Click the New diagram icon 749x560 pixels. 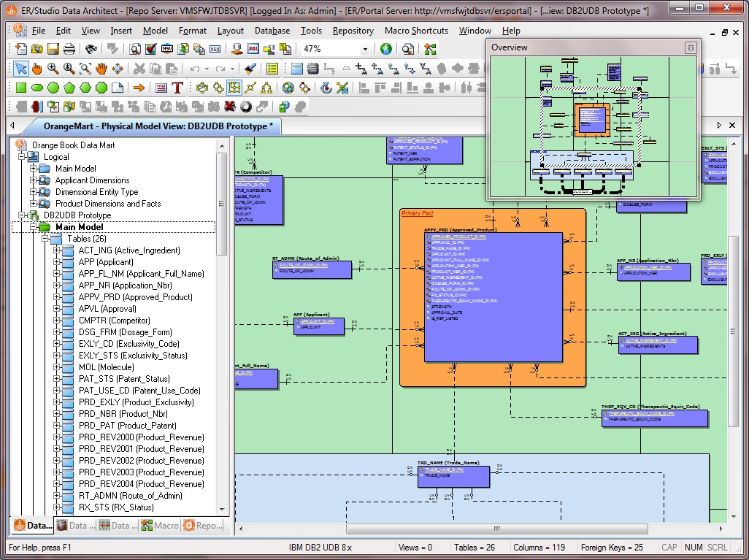[21, 49]
